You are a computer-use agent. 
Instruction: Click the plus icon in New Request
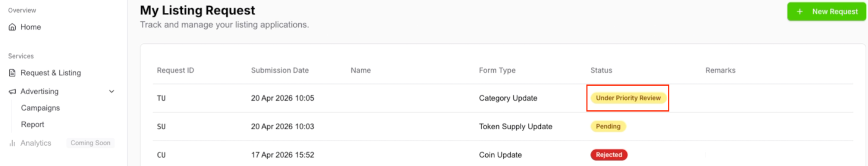pyautogui.click(x=799, y=12)
